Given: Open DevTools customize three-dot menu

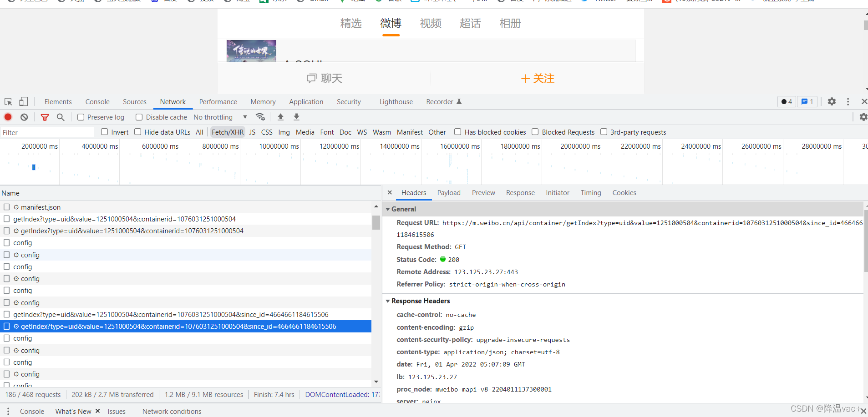Looking at the screenshot, I should tap(848, 102).
